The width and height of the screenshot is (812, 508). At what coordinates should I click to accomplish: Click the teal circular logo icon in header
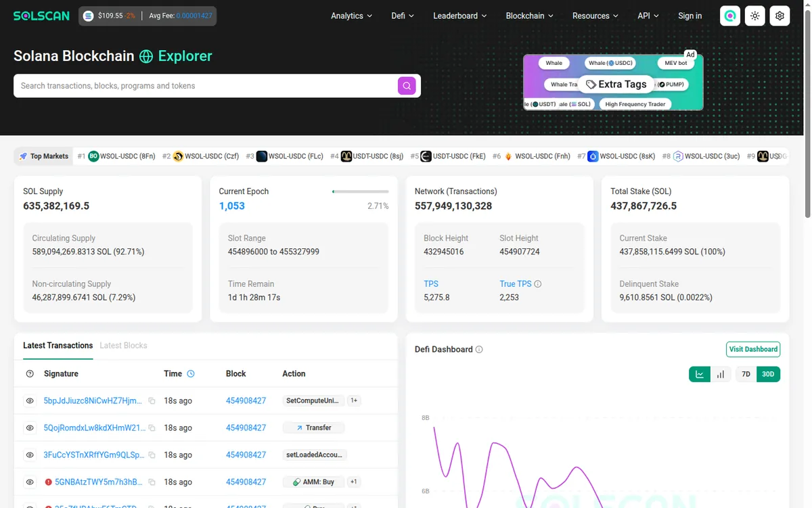click(x=730, y=16)
